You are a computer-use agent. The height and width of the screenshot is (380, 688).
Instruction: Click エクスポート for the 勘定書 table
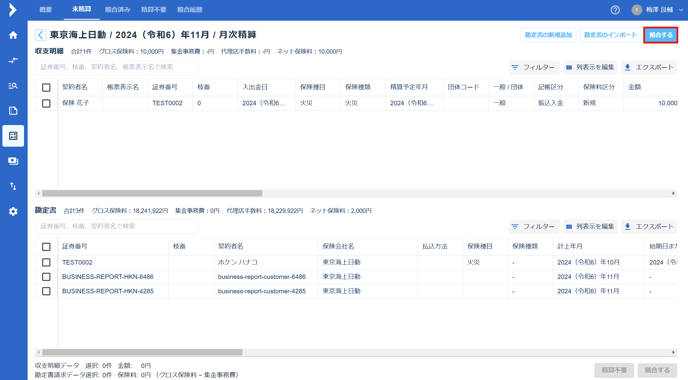pos(649,226)
